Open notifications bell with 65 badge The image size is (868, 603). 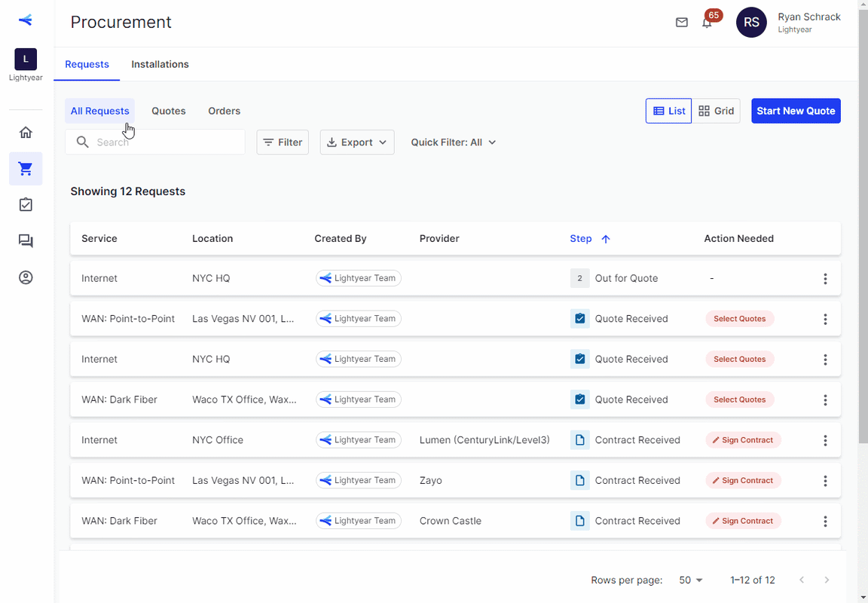[707, 23]
